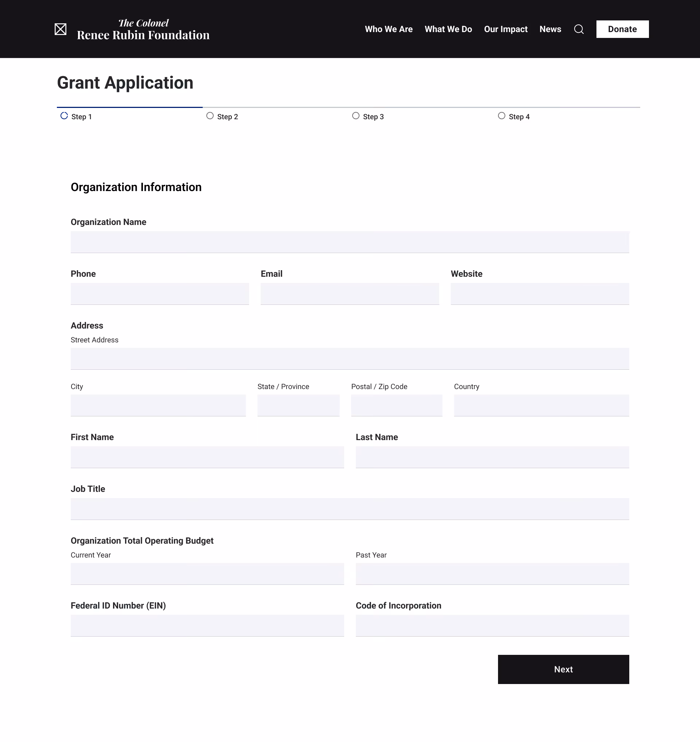Focus the Past Year budget field
Image resolution: width=700 pixels, height=742 pixels.
click(x=493, y=574)
